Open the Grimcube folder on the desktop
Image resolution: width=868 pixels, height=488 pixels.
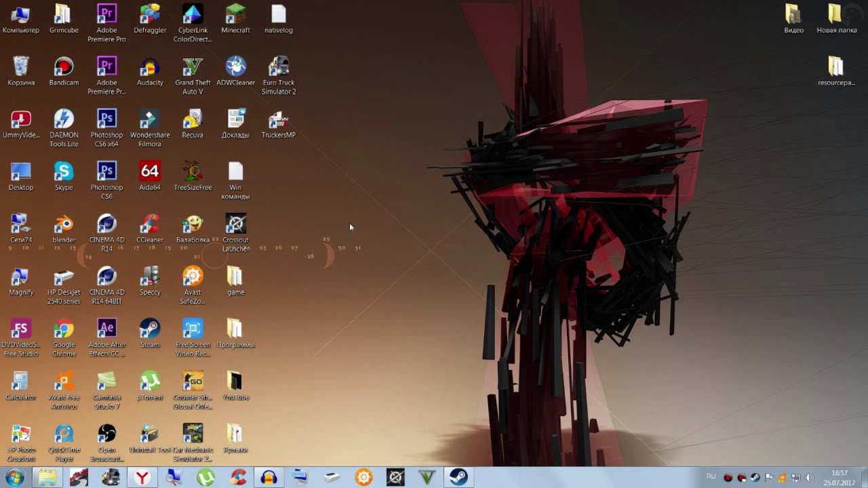pos(64,20)
